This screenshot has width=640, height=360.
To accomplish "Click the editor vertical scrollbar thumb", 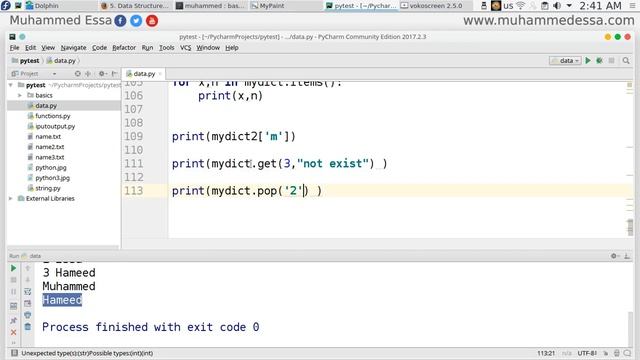I will 630,227.
